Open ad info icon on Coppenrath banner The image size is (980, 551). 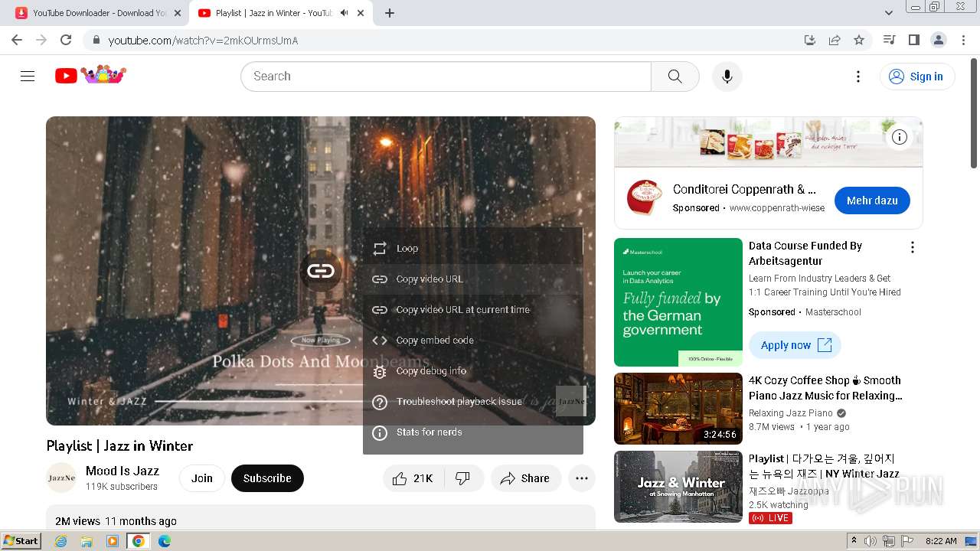tap(900, 137)
